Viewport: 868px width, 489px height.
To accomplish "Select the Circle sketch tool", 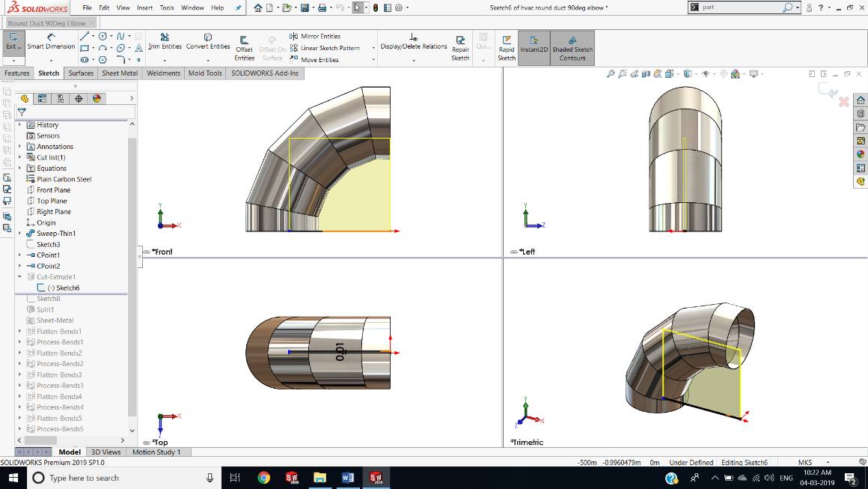I will 103,35.
